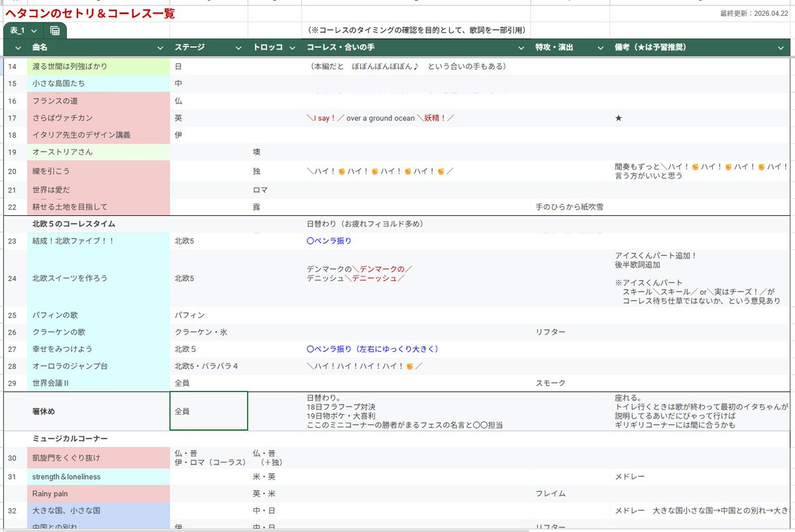Screen dimensions: 795x532
Task: Select the song cell 小さな島国たち
Action: [99, 83]
